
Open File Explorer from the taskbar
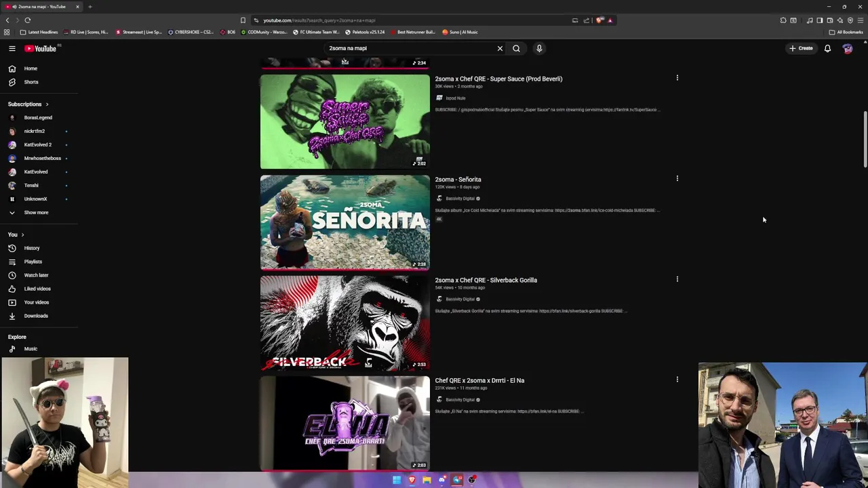427,480
